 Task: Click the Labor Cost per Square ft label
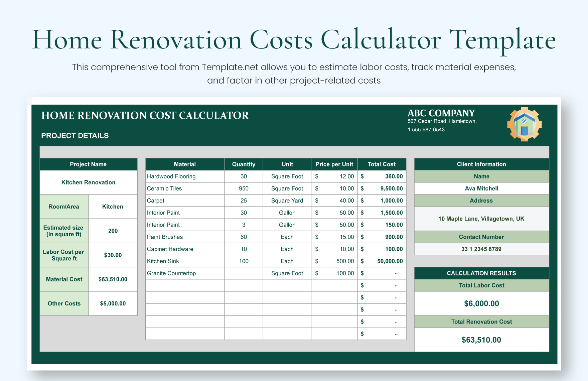click(x=64, y=255)
